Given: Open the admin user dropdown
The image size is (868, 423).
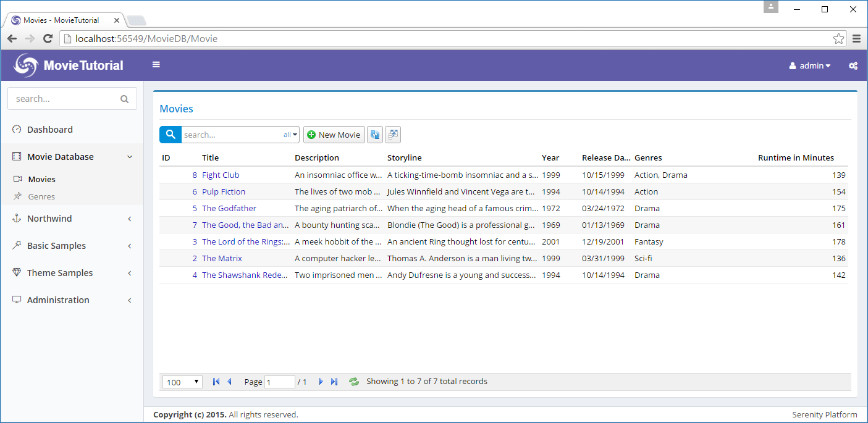Looking at the screenshot, I should [810, 65].
